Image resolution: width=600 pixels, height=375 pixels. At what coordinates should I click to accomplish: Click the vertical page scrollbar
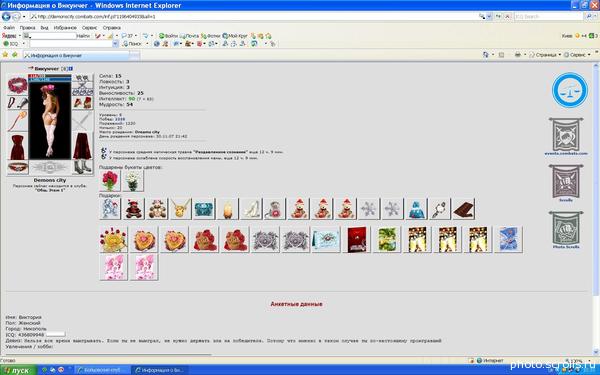[x=596, y=209]
